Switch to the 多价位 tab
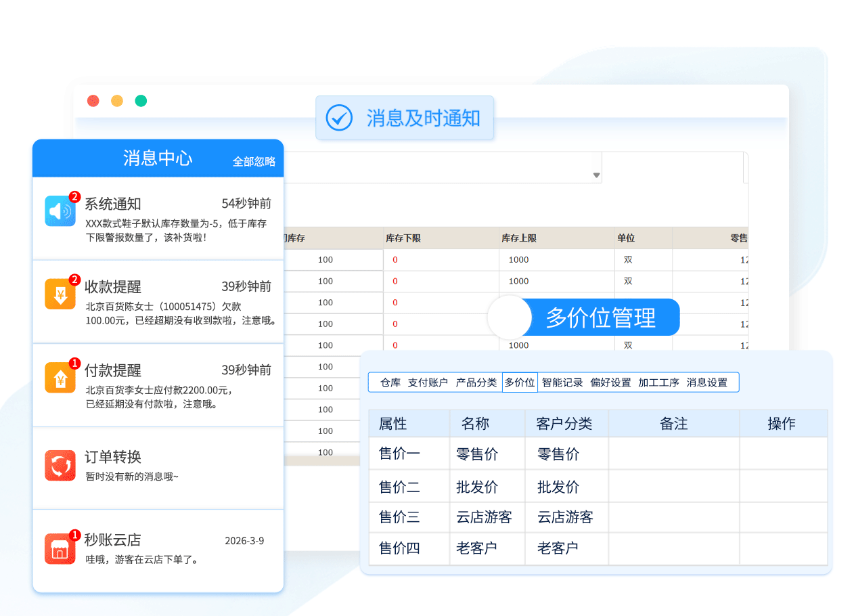 [519, 382]
